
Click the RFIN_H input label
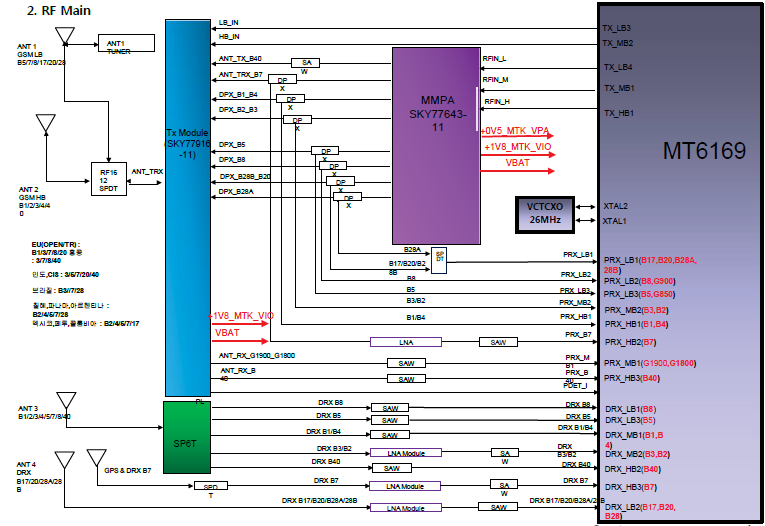497,101
